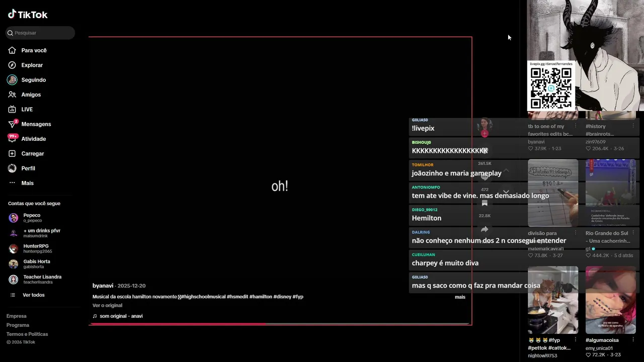Open options menu on the #history card
The width and height of the screenshot is (644, 362).
click(x=633, y=126)
